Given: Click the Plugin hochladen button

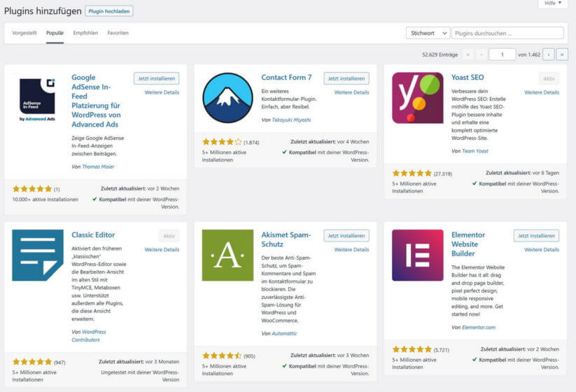Looking at the screenshot, I should (x=109, y=11).
